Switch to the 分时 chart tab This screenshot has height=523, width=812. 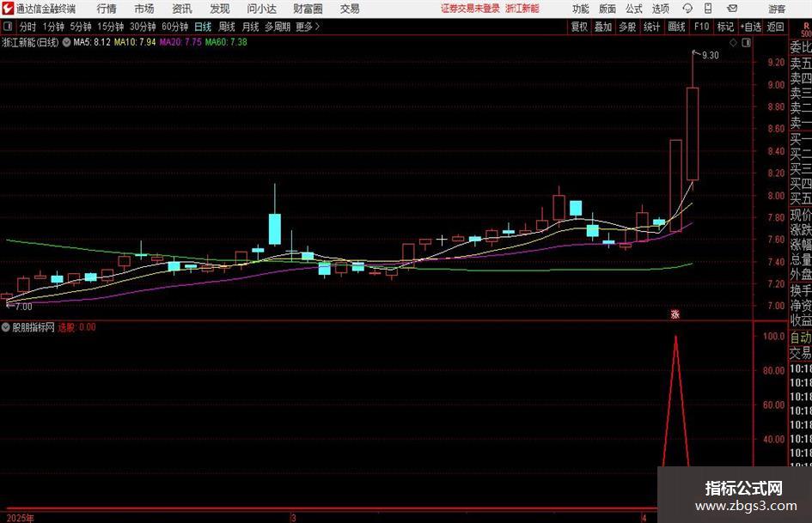coord(27,27)
